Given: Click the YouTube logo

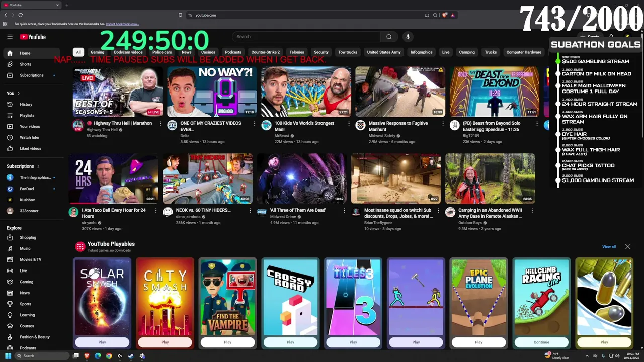Looking at the screenshot, I should pyautogui.click(x=33, y=37).
